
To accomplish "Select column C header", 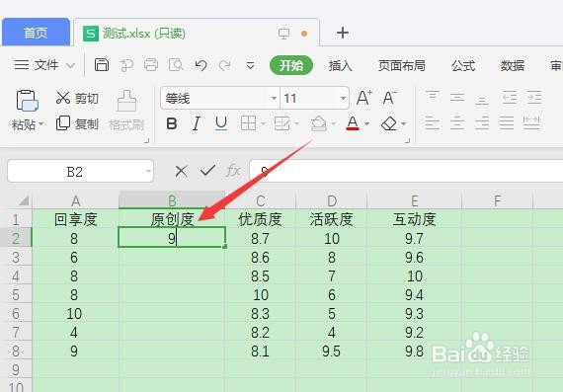I will (x=261, y=200).
